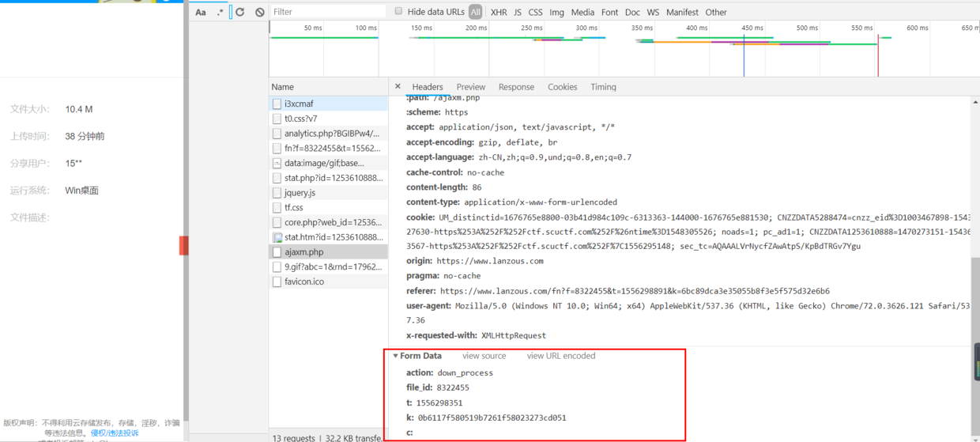Click the refresh search icon

(x=239, y=12)
